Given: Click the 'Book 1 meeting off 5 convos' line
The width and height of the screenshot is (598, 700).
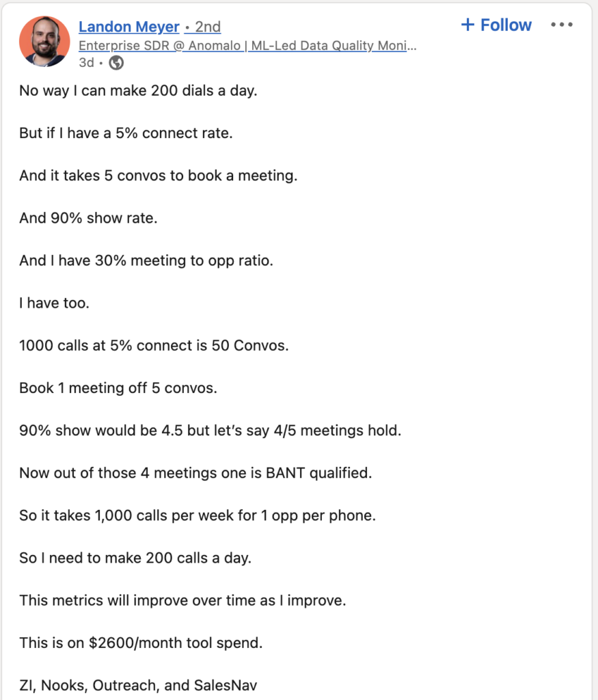Looking at the screenshot, I should [118, 388].
